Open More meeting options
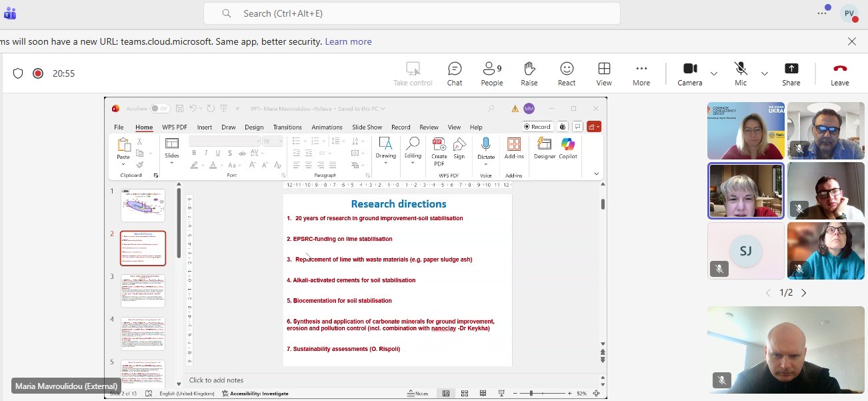Screen dimensions: 868x401 pos(641,73)
